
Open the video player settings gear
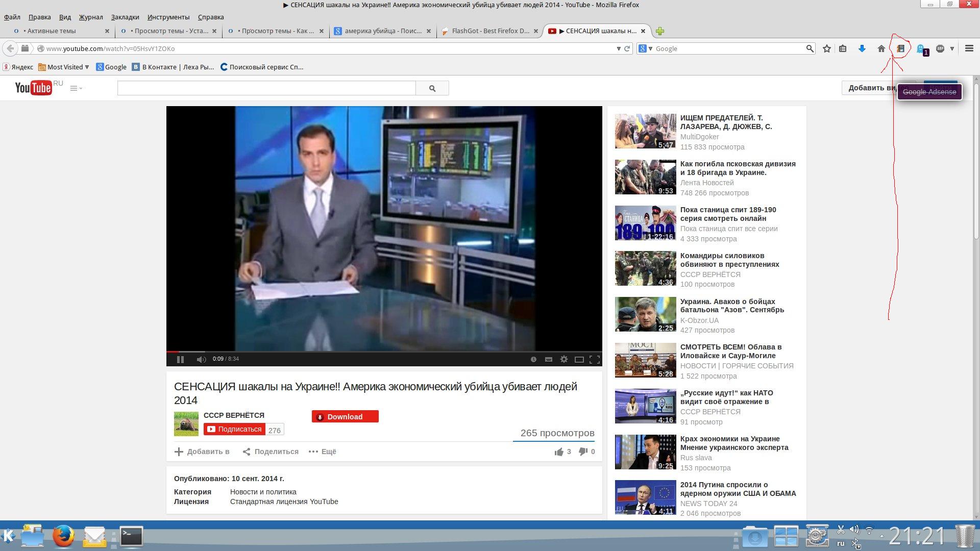(x=563, y=359)
